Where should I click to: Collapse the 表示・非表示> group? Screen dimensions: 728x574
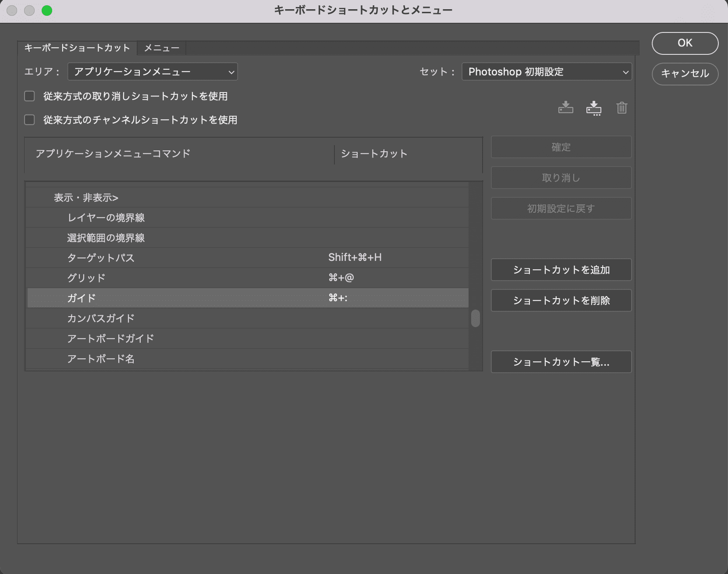pos(86,198)
